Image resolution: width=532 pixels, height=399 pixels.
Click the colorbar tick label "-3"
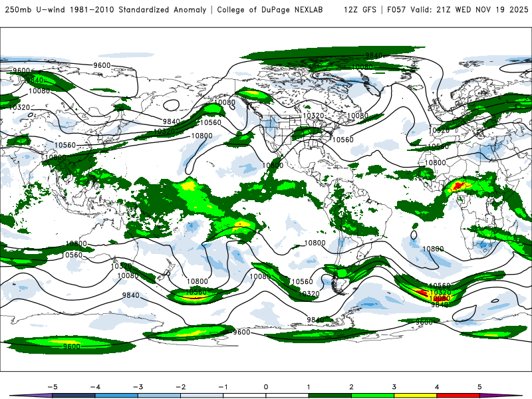(x=138, y=387)
